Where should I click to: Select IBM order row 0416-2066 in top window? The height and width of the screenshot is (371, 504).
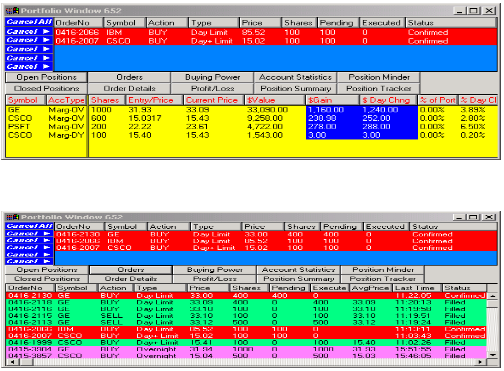pyautogui.click(x=275, y=32)
